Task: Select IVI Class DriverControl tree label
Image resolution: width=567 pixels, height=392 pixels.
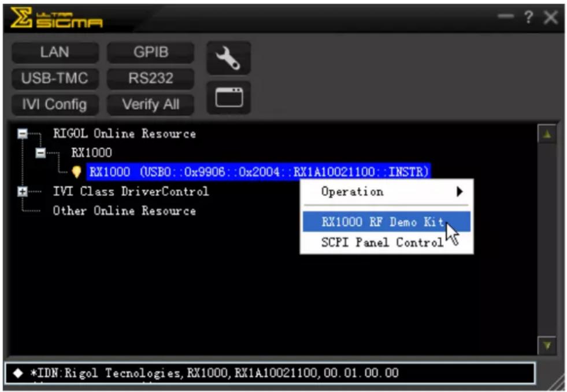Action: 131,191
